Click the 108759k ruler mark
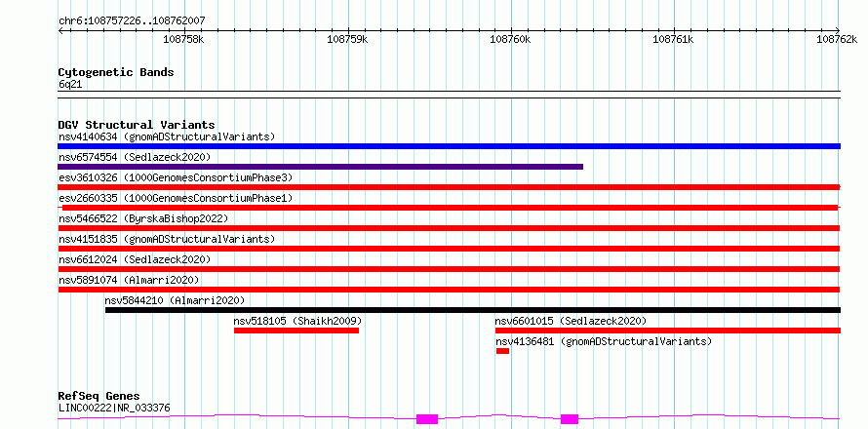 [347, 39]
